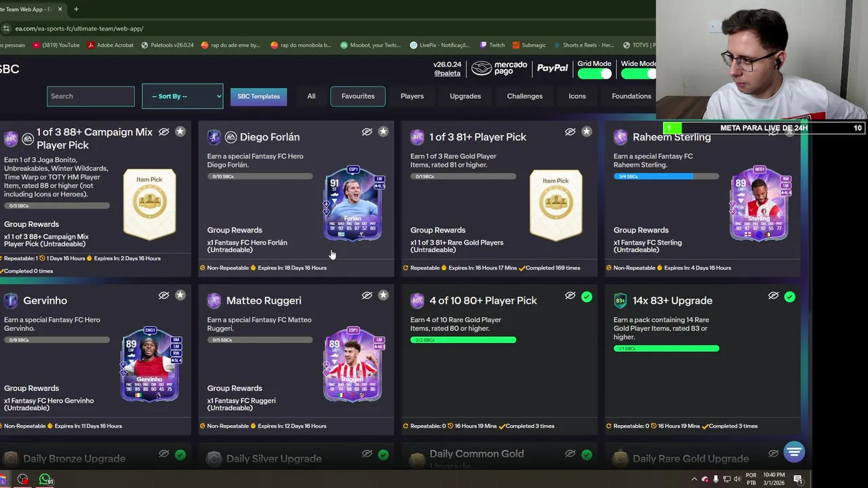Open the 14x 83+ Upgrade SBC title

(x=672, y=300)
